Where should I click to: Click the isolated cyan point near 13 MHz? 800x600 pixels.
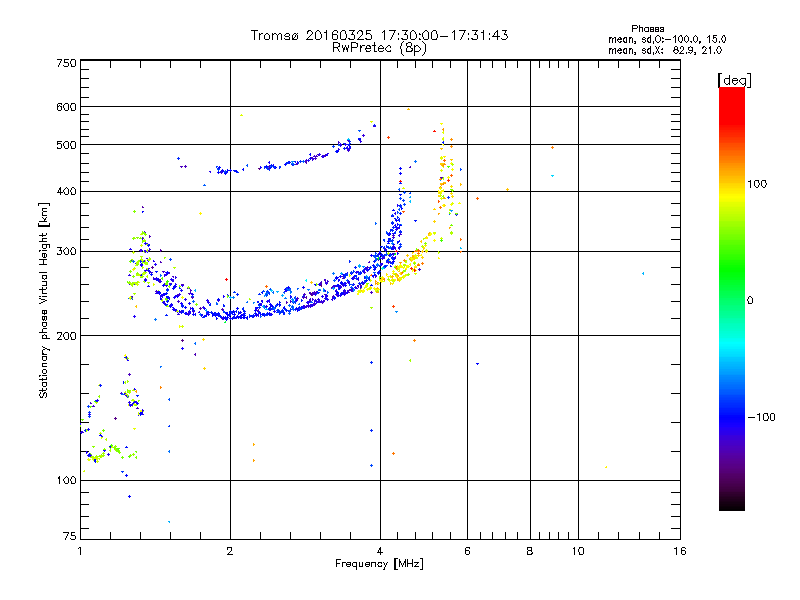[x=643, y=273]
